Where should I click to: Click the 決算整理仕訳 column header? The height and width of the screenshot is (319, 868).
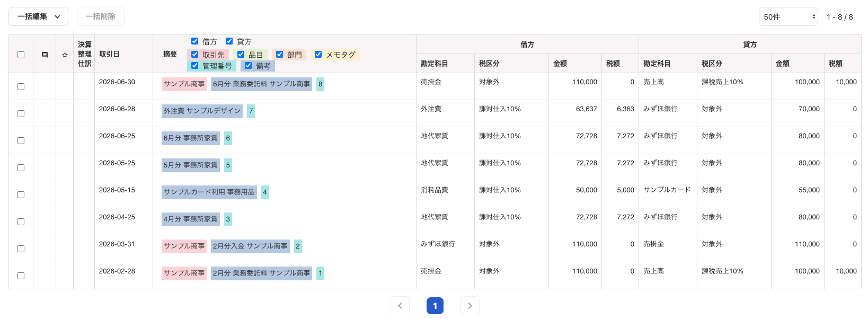tap(84, 54)
